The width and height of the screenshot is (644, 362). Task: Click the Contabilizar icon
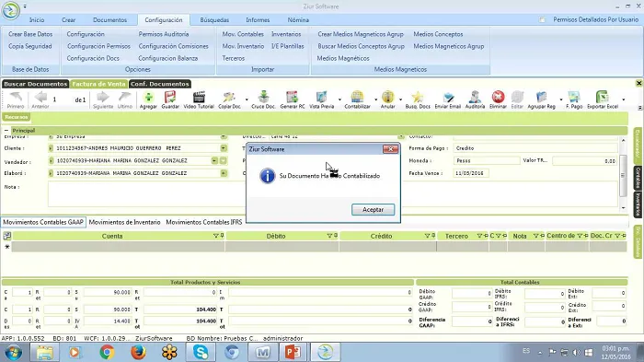[357, 98]
